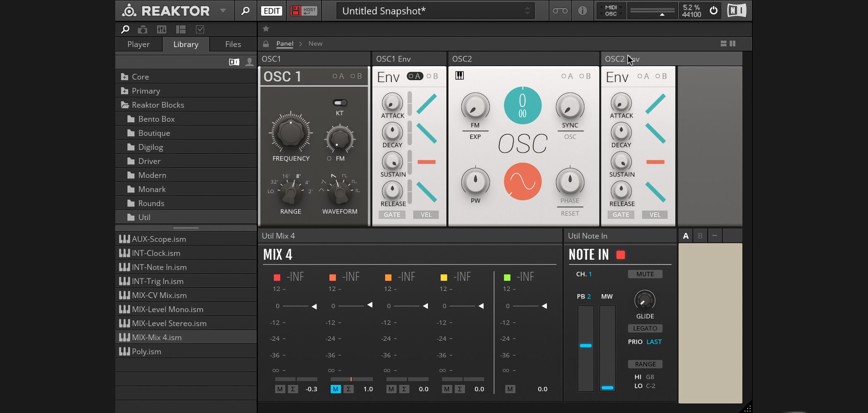
Task: Click the Panel breadcrumb link
Action: (285, 44)
